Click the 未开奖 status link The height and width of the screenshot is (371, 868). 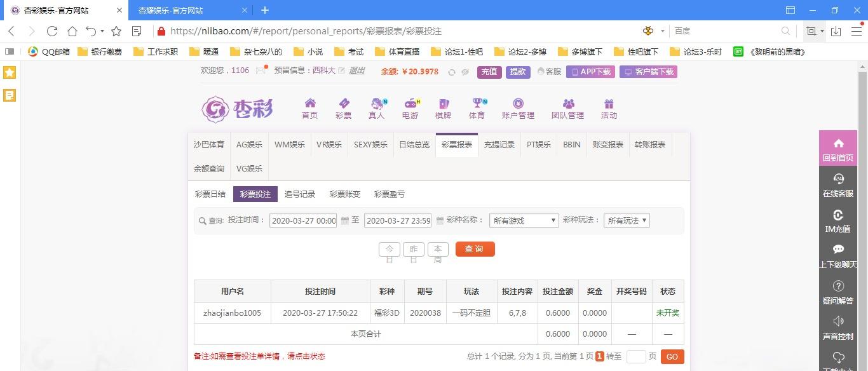(x=668, y=313)
